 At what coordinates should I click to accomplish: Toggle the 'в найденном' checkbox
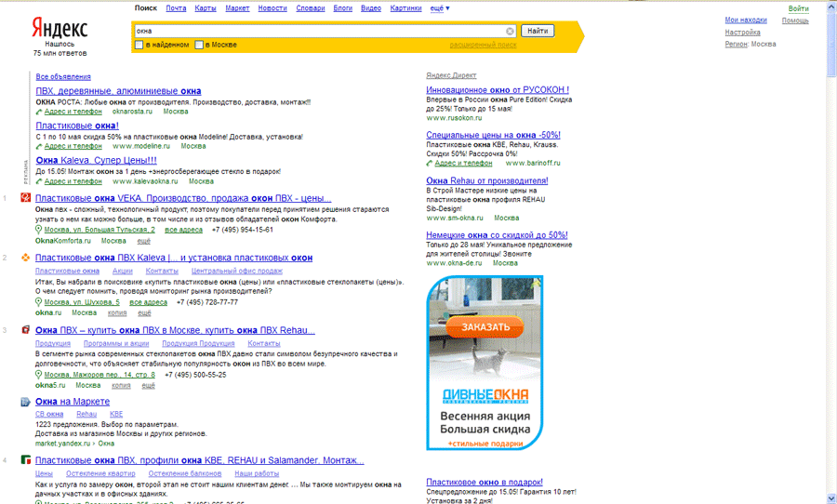click(139, 45)
